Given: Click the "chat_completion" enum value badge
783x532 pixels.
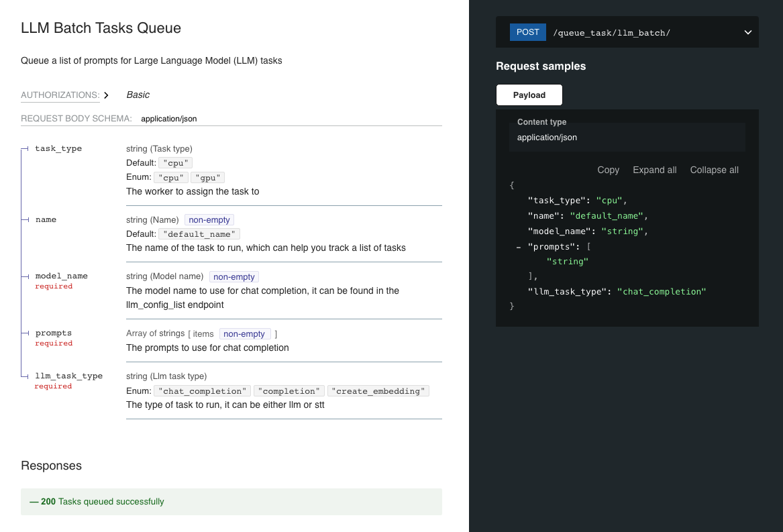Looking at the screenshot, I should tap(202, 391).
